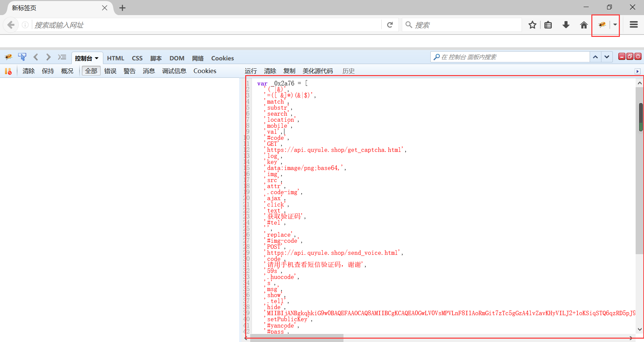
Task: Click the code editor scroll up arrow
Action: pyautogui.click(x=640, y=83)
